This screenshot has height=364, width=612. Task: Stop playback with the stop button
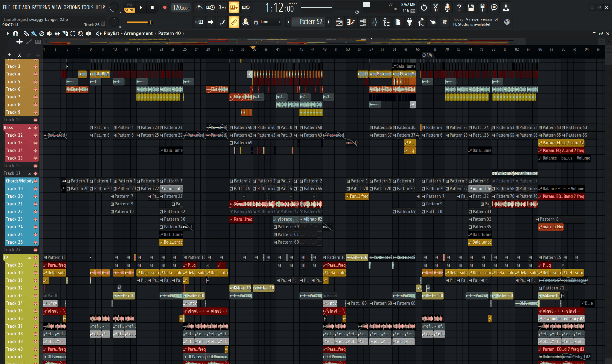pos(152,8)
